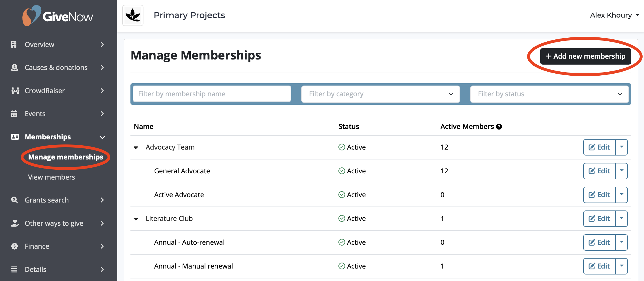Go to View members submenu

51,177
